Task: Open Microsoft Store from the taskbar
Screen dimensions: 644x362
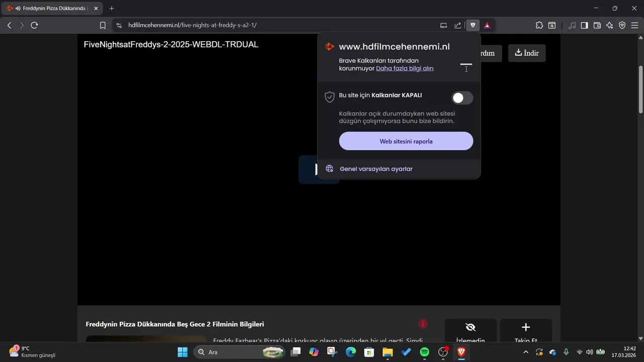Action: click(369, 352)
